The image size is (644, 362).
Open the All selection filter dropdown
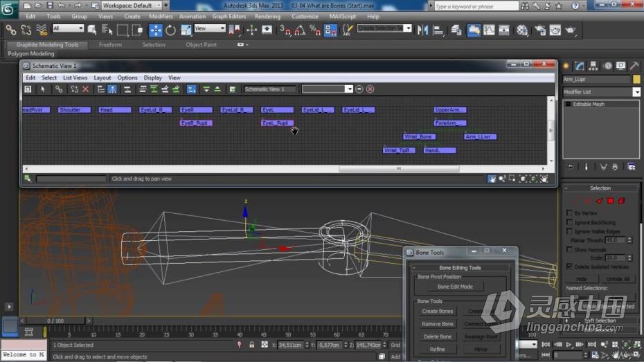(x=68, y=28)
